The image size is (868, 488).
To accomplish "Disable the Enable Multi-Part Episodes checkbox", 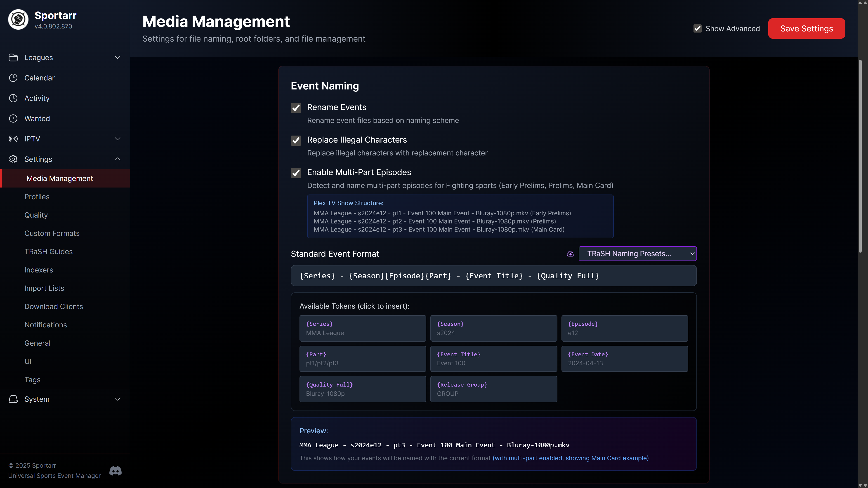I will 296,173.
